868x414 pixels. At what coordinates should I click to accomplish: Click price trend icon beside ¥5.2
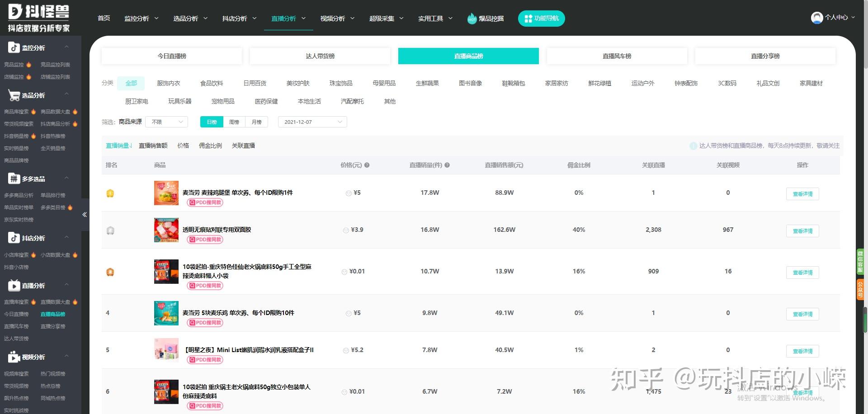tap(346, 350)
